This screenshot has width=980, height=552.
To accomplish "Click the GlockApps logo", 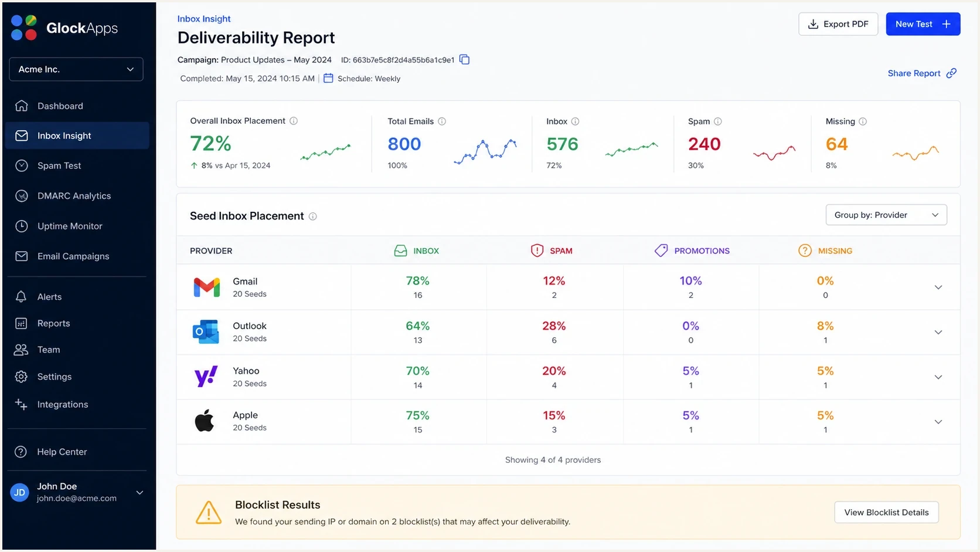I will (x=64, y=28).
